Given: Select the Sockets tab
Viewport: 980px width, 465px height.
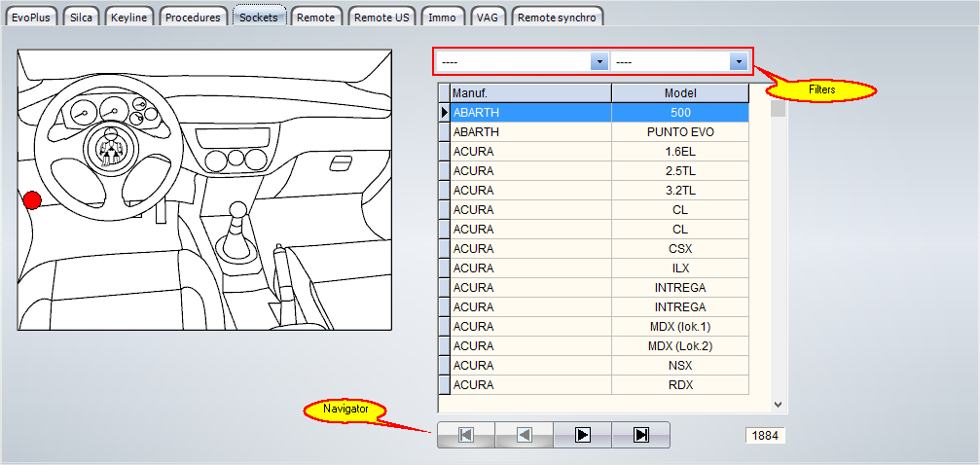Looking at the screenshot, I should click(x=259, y=17).
